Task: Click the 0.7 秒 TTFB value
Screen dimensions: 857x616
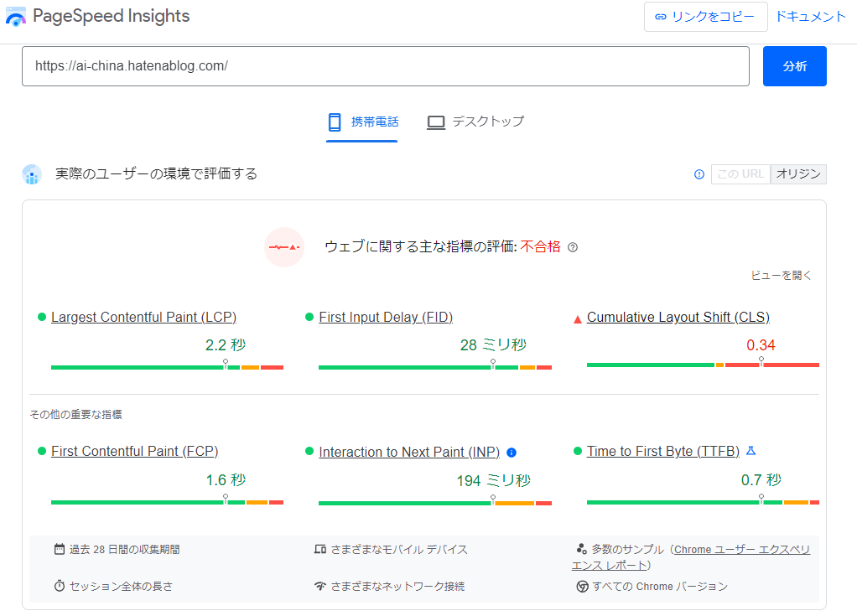Action: tap(761, 480)
